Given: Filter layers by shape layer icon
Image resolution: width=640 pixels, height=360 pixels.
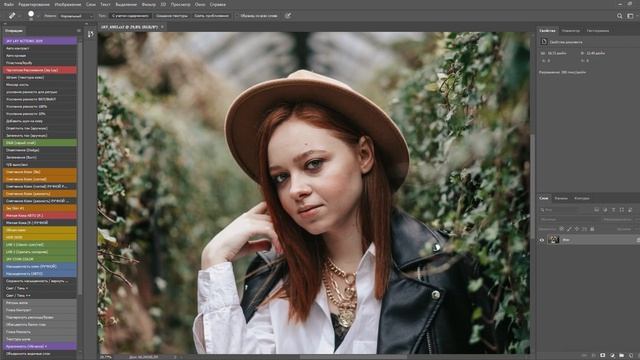Looking at the screenshot, I should point(622,210).
